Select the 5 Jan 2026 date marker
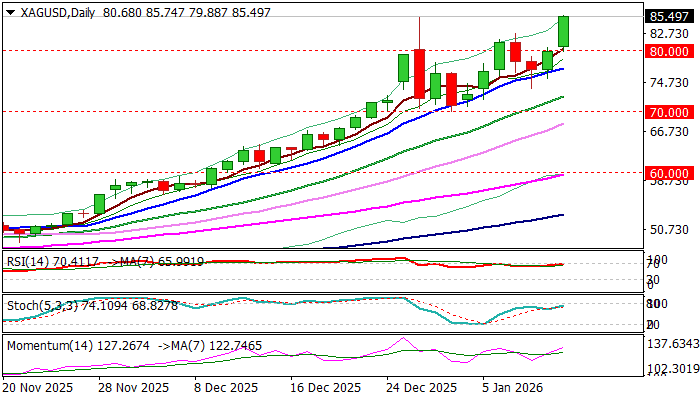 (x=513, y=387)
